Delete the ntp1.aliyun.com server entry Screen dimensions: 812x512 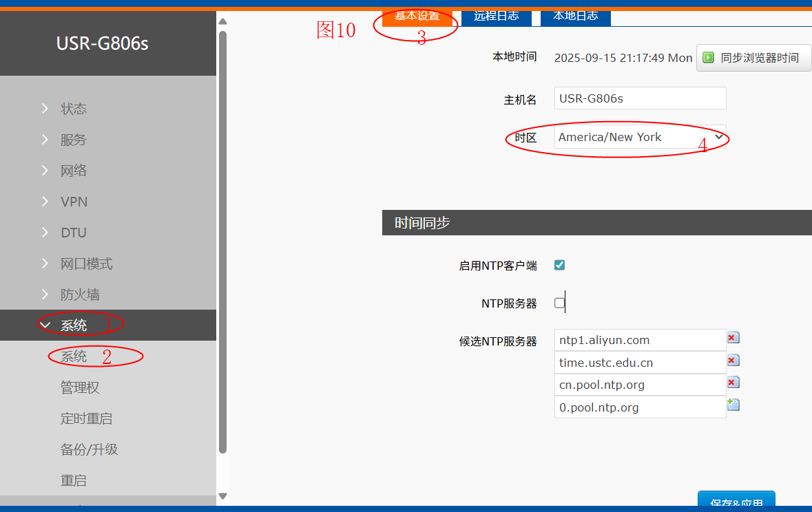click(x=733, y=338)
